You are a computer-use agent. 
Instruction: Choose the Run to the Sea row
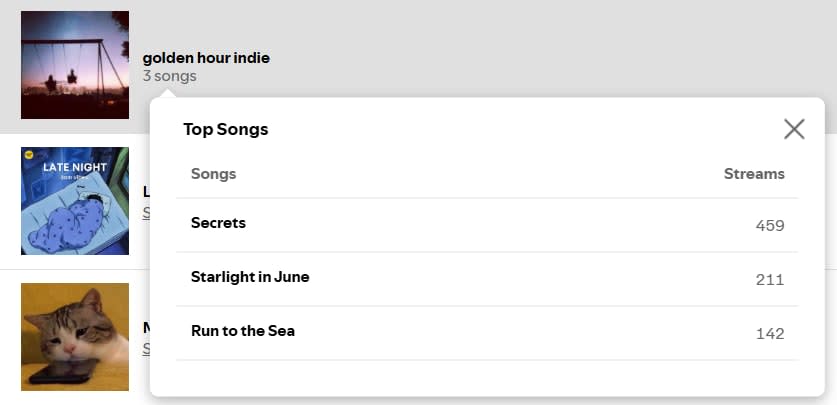click(x=243, y=331)
